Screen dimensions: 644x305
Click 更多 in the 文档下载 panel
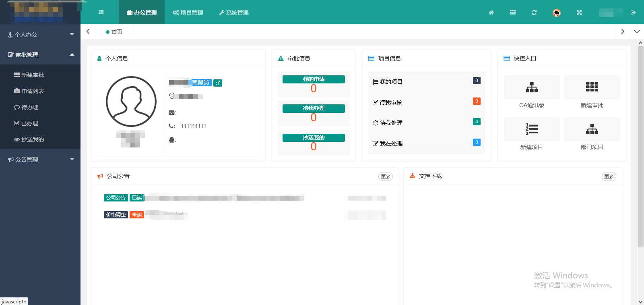coord(609,176)
